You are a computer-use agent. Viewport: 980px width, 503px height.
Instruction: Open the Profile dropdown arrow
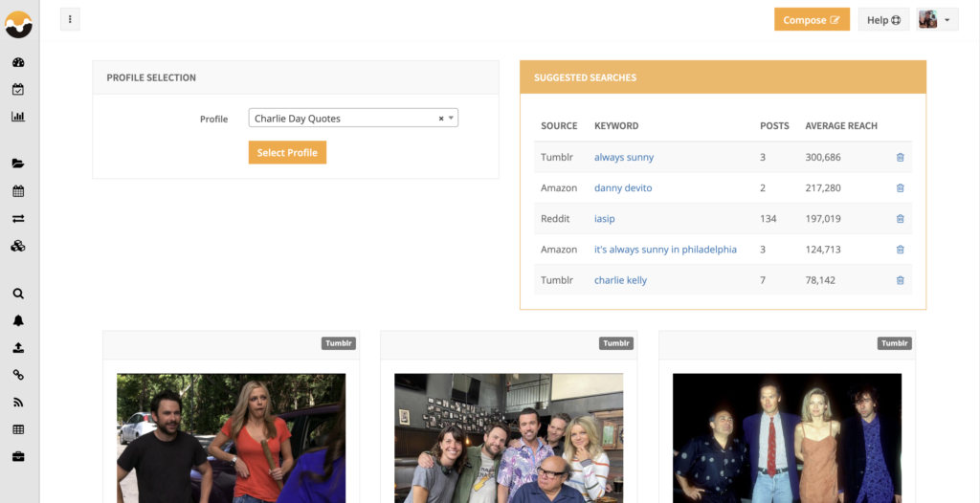pyautogui.click(x=452, y=118)
